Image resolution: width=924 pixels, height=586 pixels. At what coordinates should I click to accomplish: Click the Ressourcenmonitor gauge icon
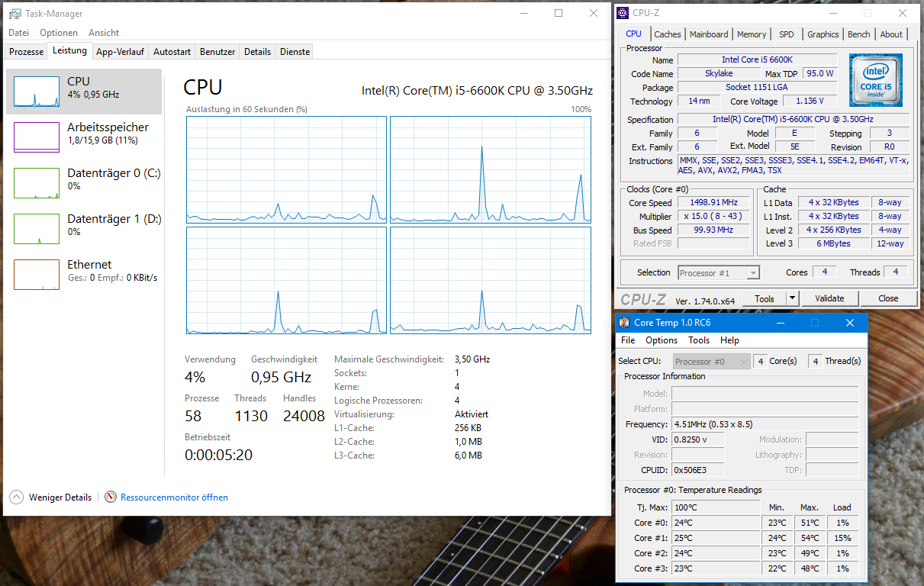(111, 497)
